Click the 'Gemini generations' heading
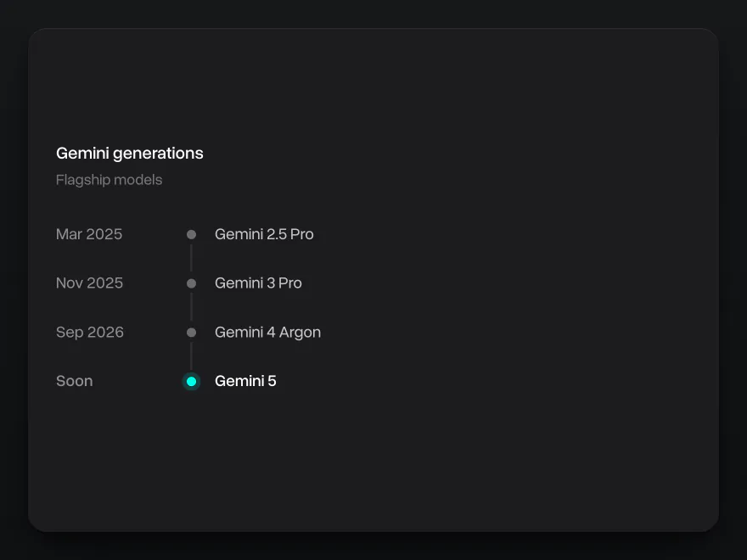The height and width of the screenshot is (560, 747). point(130,154)
